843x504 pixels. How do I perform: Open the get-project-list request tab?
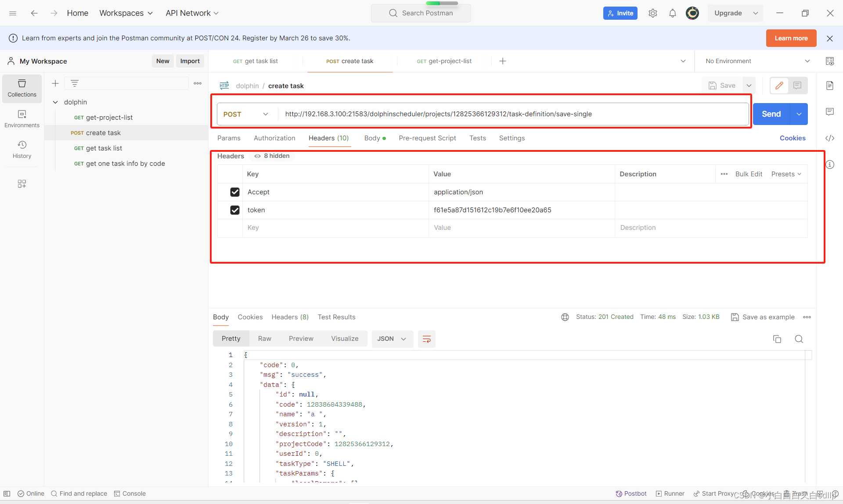[444, 61]
